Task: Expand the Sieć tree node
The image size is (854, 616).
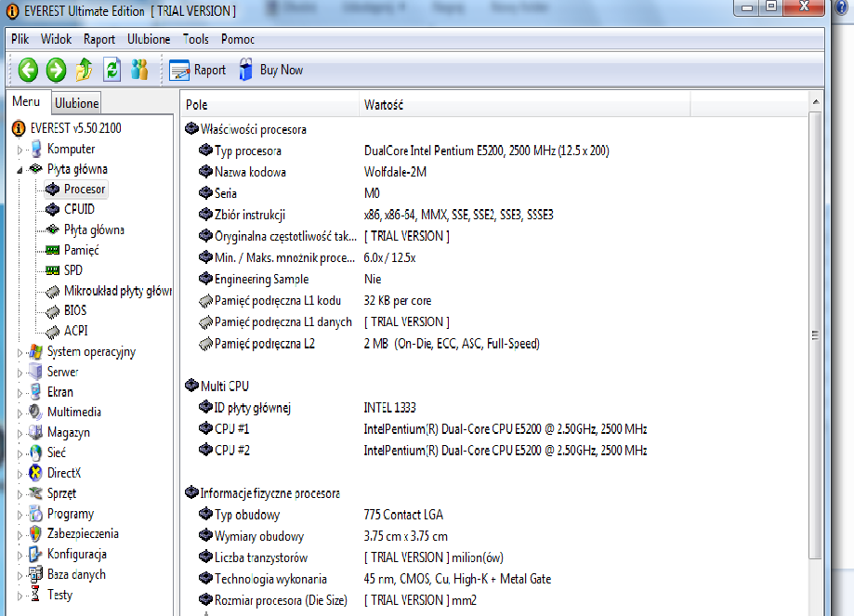Action: 20,453
